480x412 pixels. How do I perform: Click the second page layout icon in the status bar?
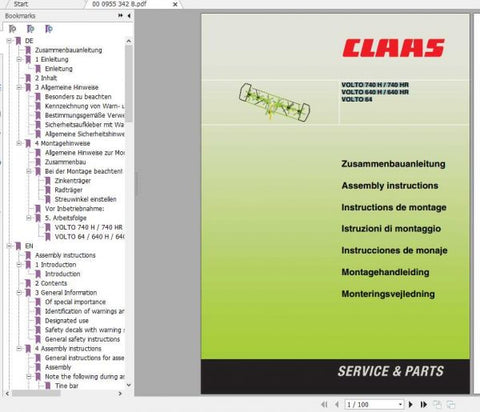450,404
